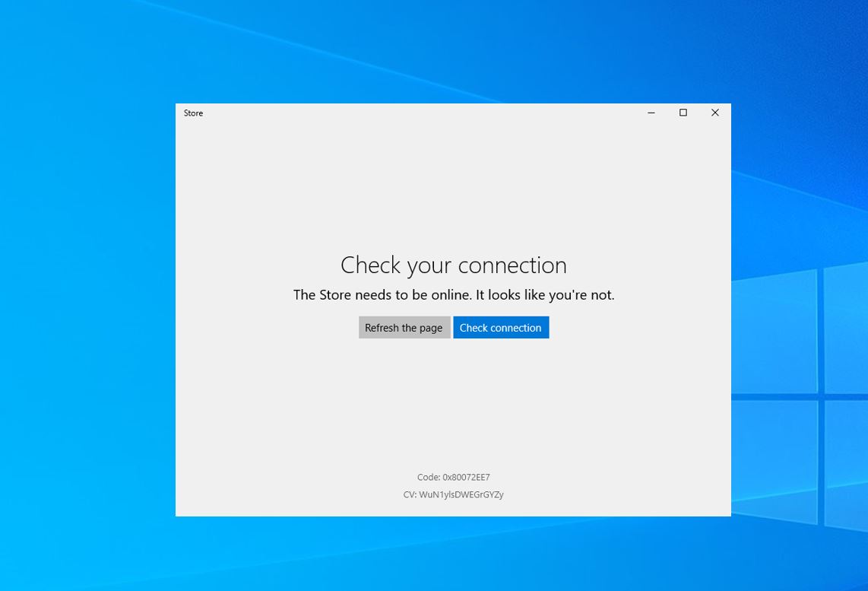Minimize the Store window
Viewport: 868px width, 591px height.
tap(651, 112)
